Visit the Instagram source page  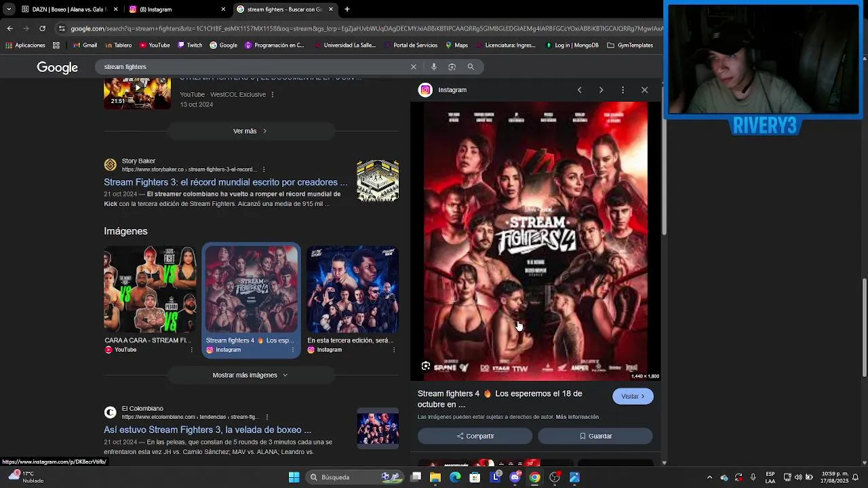click(633, 396)
